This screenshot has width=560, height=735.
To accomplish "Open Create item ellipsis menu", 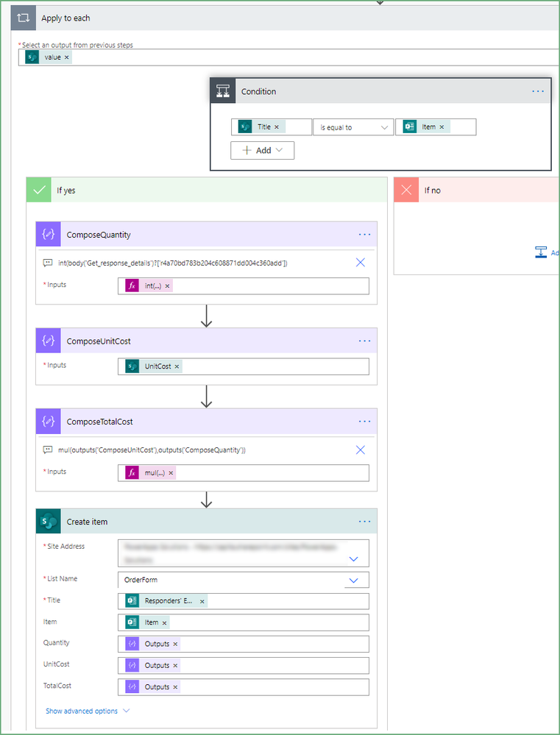I will click(364, 521).
